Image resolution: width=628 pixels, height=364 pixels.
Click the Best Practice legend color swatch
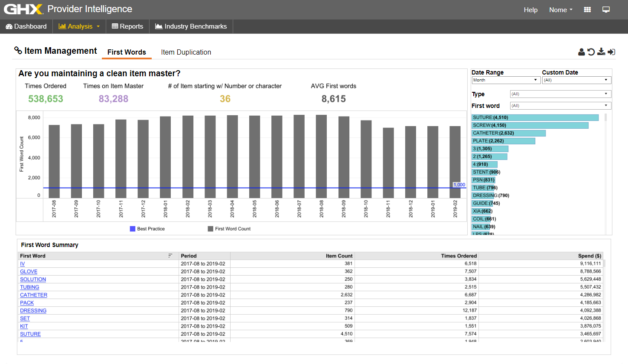click(133, 229)
